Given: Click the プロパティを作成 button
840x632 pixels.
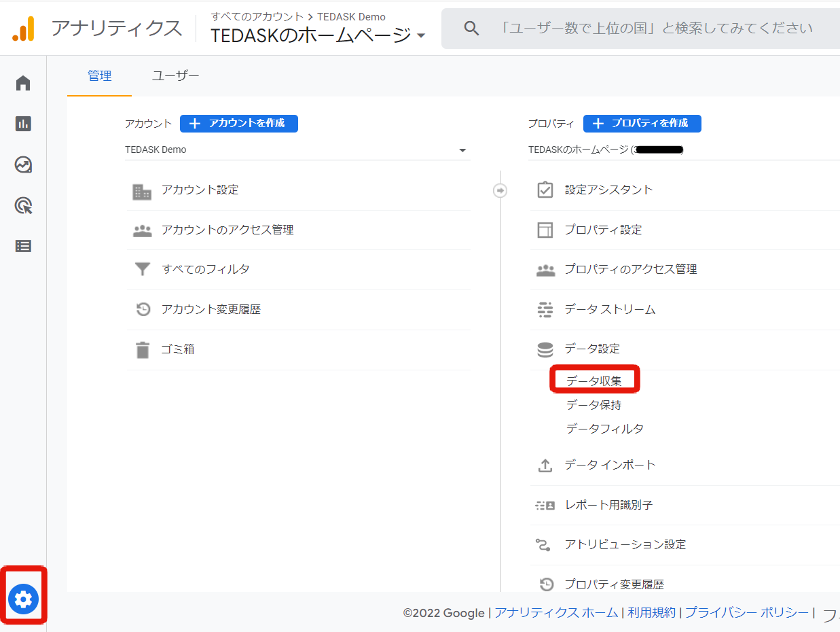Looking at the screenshot, I should (x=642, y=123).
